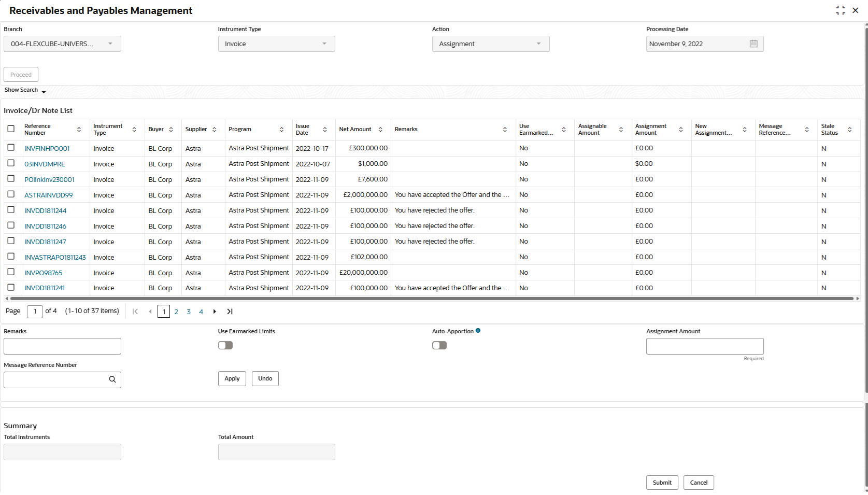The image size is (868, 495).
Task: Sort by Net Amount column
Action: click(380, 130)
